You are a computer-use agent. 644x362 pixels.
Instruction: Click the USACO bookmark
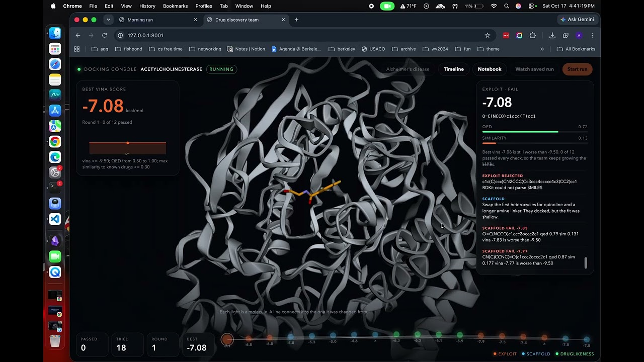373,49
